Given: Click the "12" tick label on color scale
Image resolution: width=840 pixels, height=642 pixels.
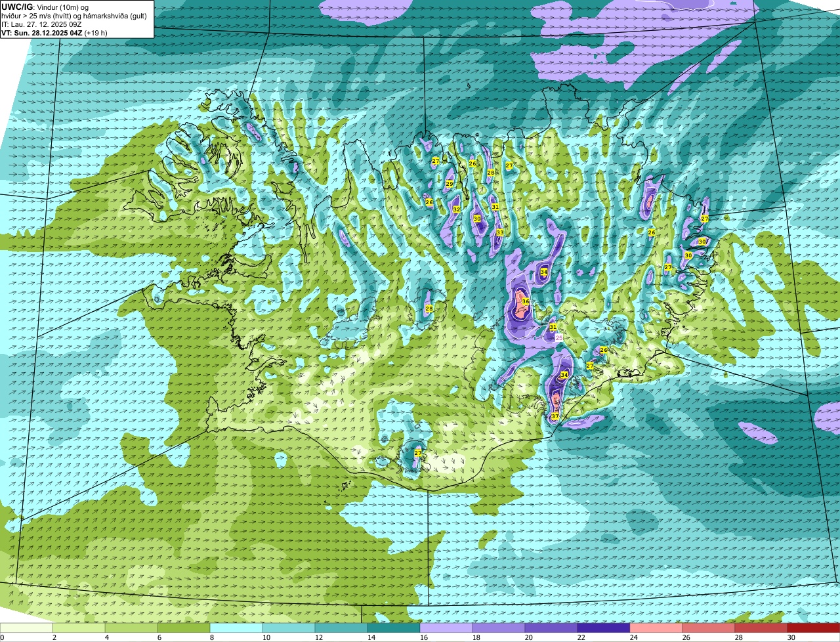Looking at the screenshot, I should pos(319,637).
